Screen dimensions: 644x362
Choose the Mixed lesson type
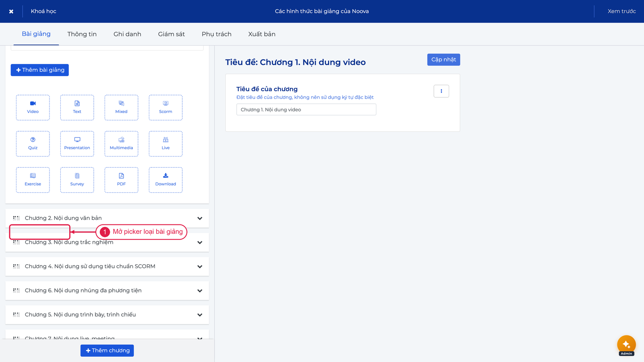pos(121,107)
